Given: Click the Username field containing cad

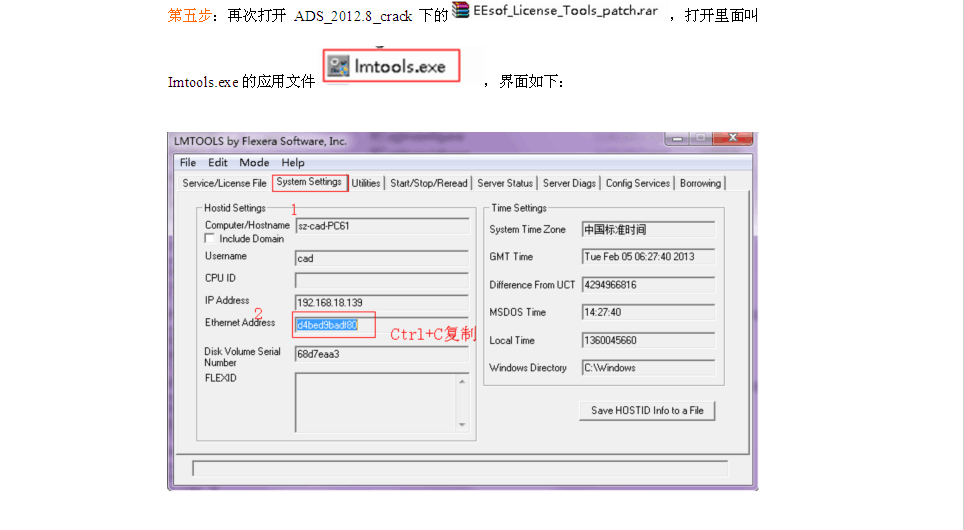Looking at the screenshot, I should [382, 258].
